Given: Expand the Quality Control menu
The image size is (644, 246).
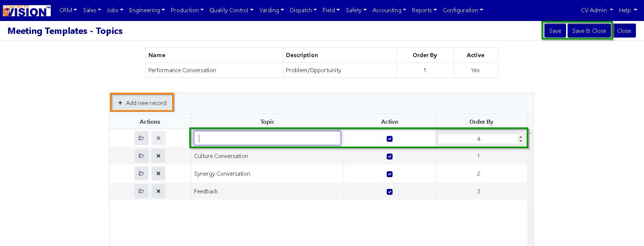Looking at the screenshot, I should tap(232, 10).
